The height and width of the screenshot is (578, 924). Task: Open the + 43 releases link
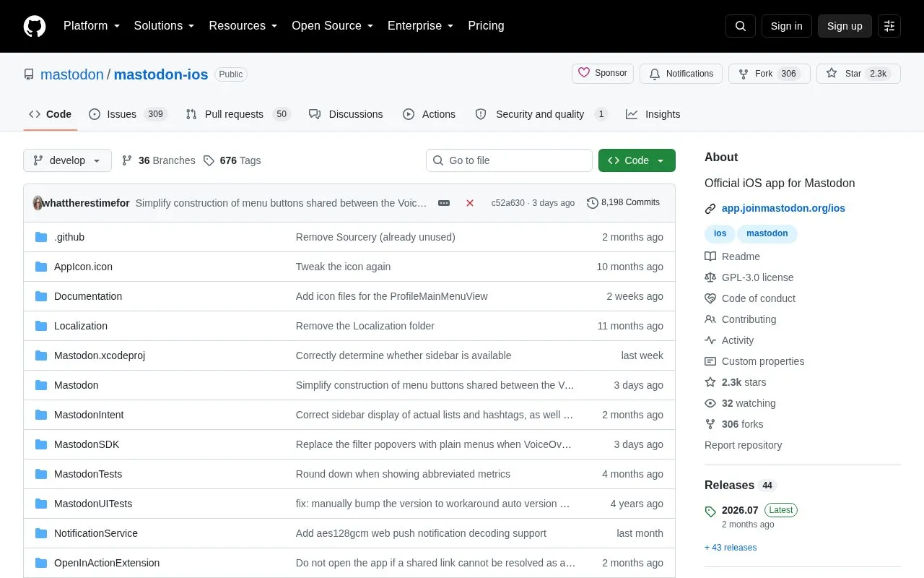(731, 548)
